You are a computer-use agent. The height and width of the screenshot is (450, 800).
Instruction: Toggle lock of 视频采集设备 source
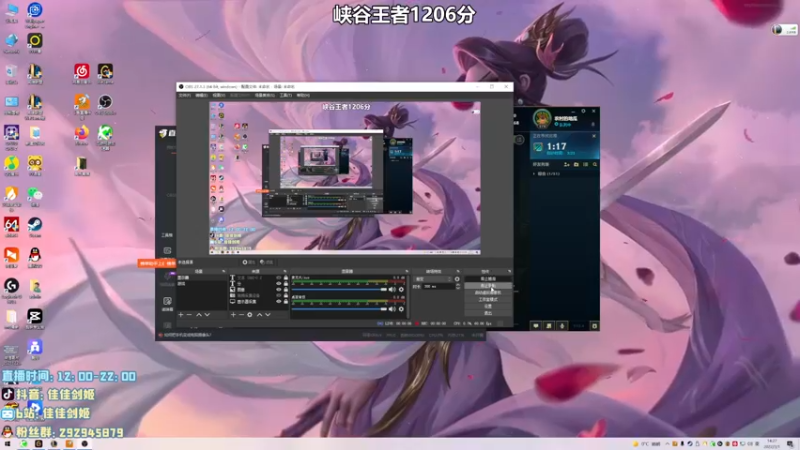click(x=286, y=295)
